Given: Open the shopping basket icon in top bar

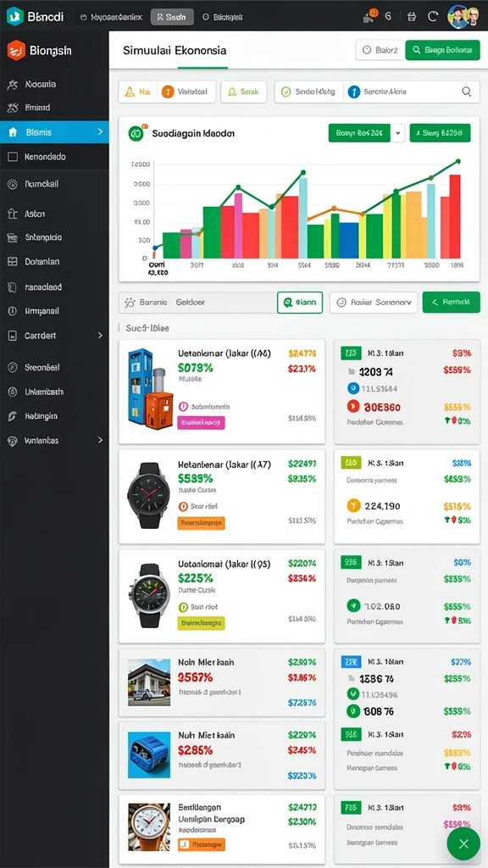Looking at the screenshot, I should click(411, 17).
